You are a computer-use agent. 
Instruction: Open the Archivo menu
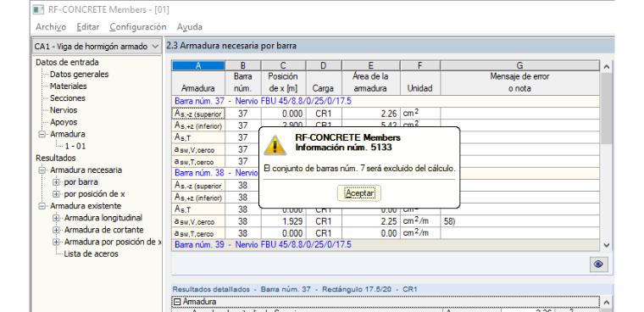pos(51,27)
